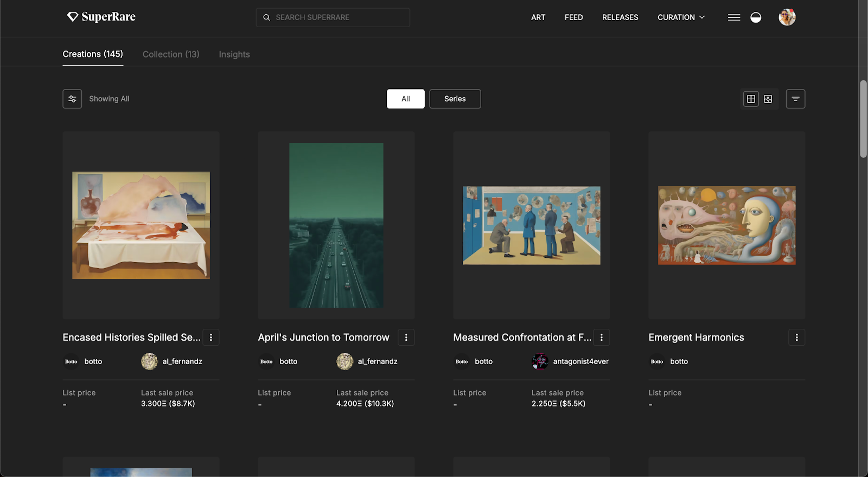Open Emergent Harmonics artwork thumbnail

click(x=727, y=225)
